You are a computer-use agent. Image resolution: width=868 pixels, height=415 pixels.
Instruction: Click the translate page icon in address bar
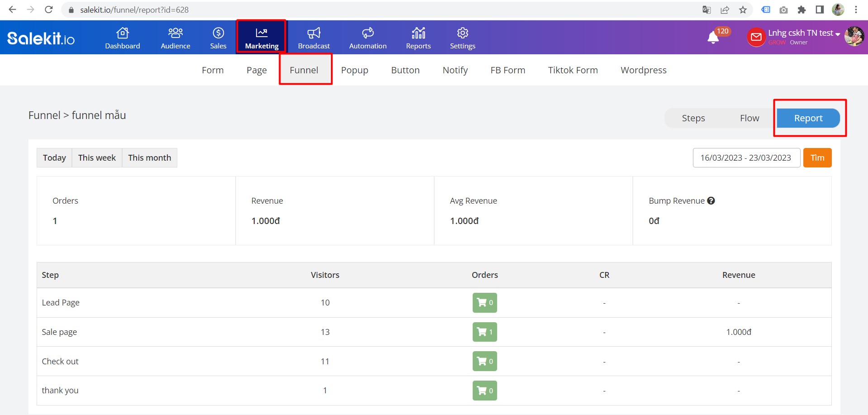pyautogui.click(x=707, y=10)
